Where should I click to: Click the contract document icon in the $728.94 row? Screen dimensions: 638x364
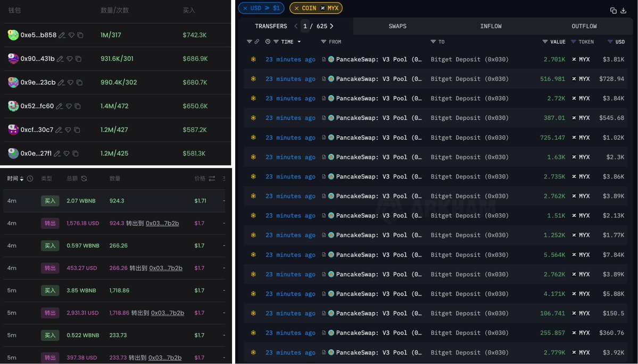pyautogui.click(x=324, y=79)
